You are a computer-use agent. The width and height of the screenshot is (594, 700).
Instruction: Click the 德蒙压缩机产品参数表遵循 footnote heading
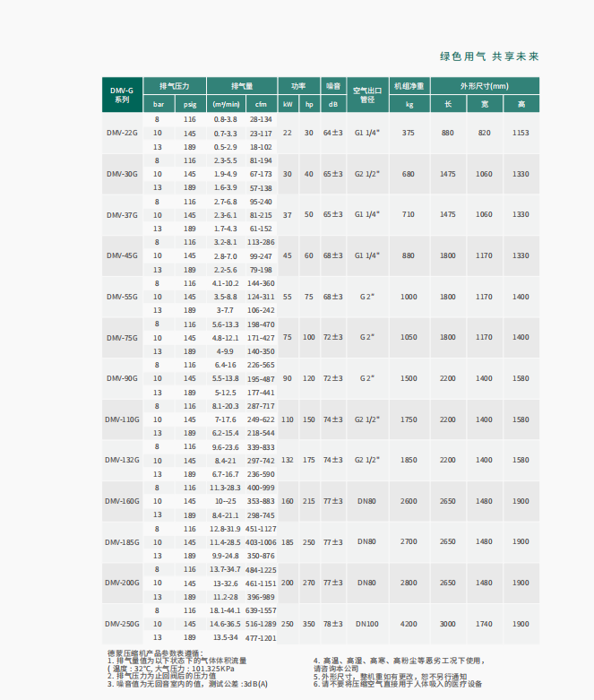click(155, 653)
